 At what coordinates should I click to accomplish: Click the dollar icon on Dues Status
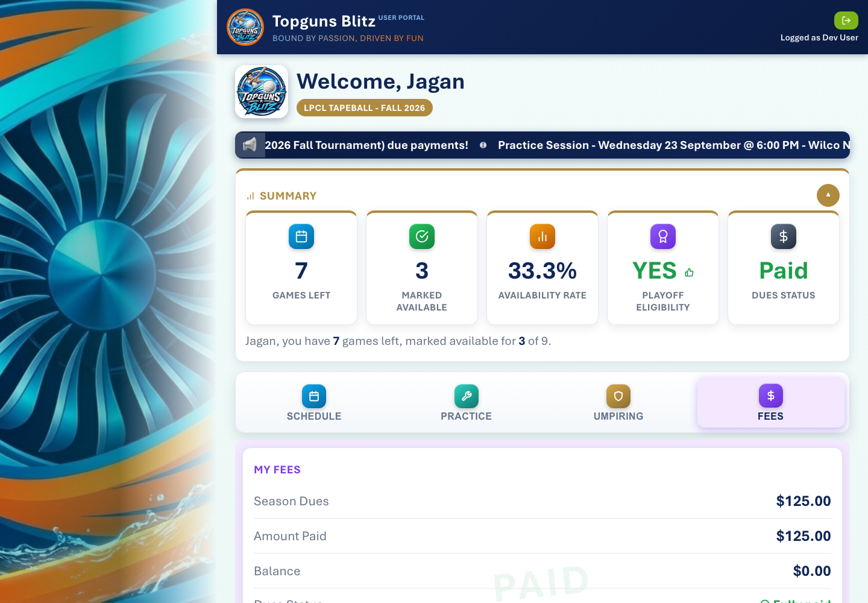pyautogui.click(x=784, y=236)
